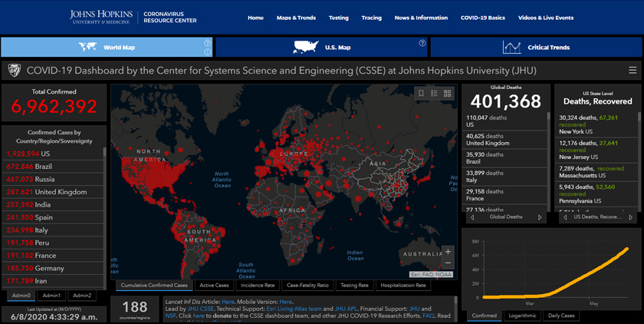This screenshot has width=644, height=324.
Task: Click the upper help icon on World Map tab
Action: (208, 43)
